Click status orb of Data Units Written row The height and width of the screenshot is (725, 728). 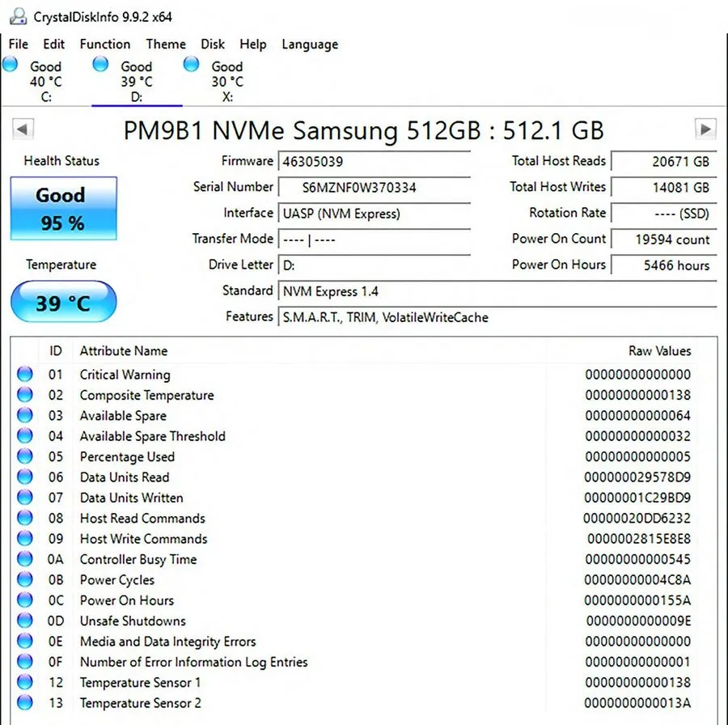(x=25, y=498)
